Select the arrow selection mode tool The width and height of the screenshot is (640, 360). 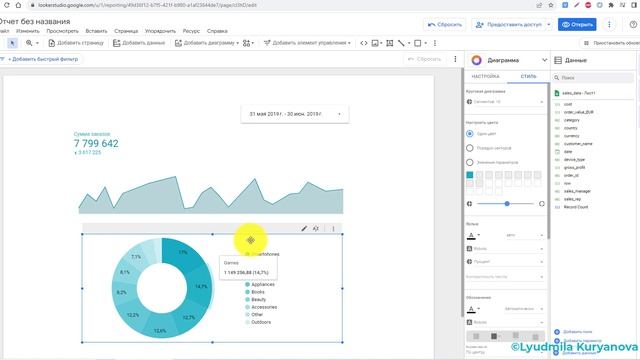click(x=12, y=43)
